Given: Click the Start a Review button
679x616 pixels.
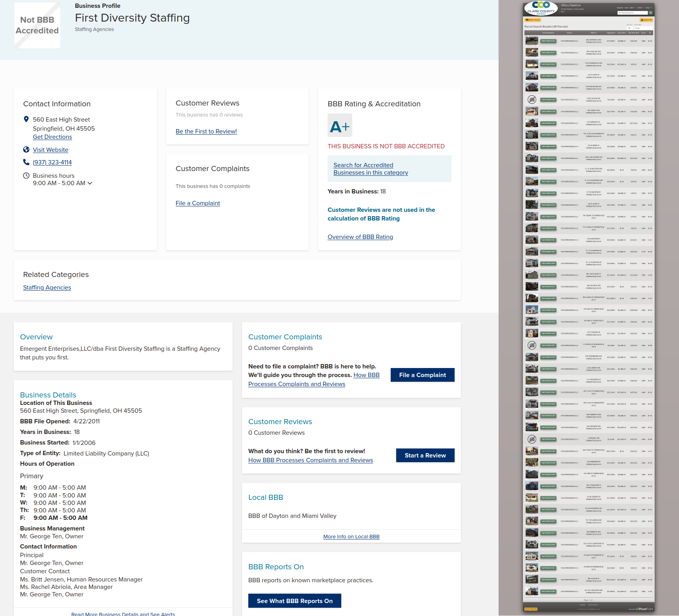Looking at the screenshot, I should [x=425, y=456].
